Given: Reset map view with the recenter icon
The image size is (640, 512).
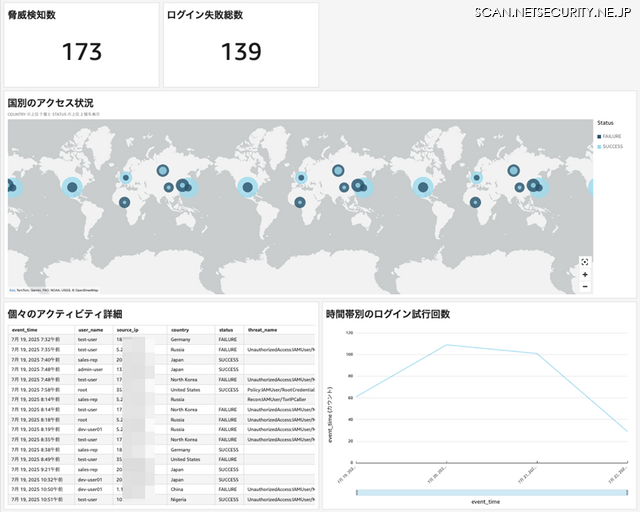Looking at the screenshot, I should [584, 262].
